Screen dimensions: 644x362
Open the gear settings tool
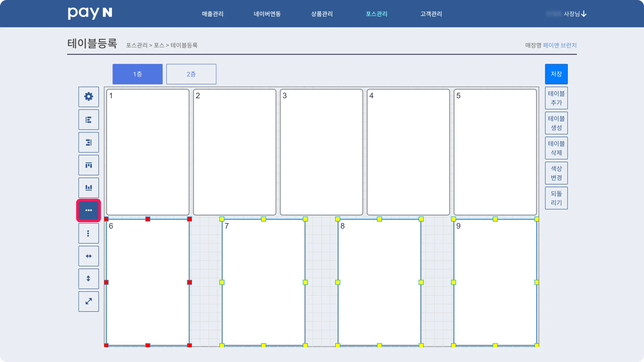tap(89, 96)
